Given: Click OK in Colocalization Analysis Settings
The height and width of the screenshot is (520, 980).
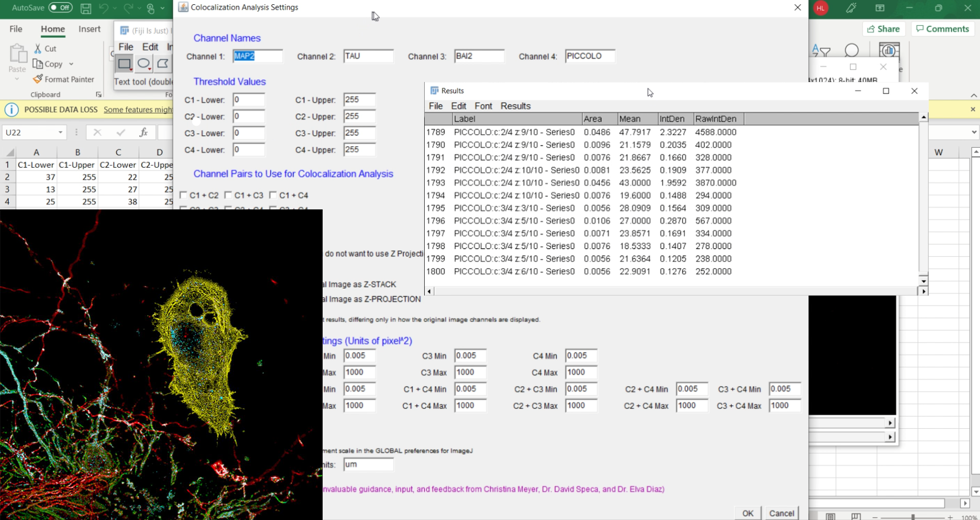Looking at the screenshot, I should point(747,513).
